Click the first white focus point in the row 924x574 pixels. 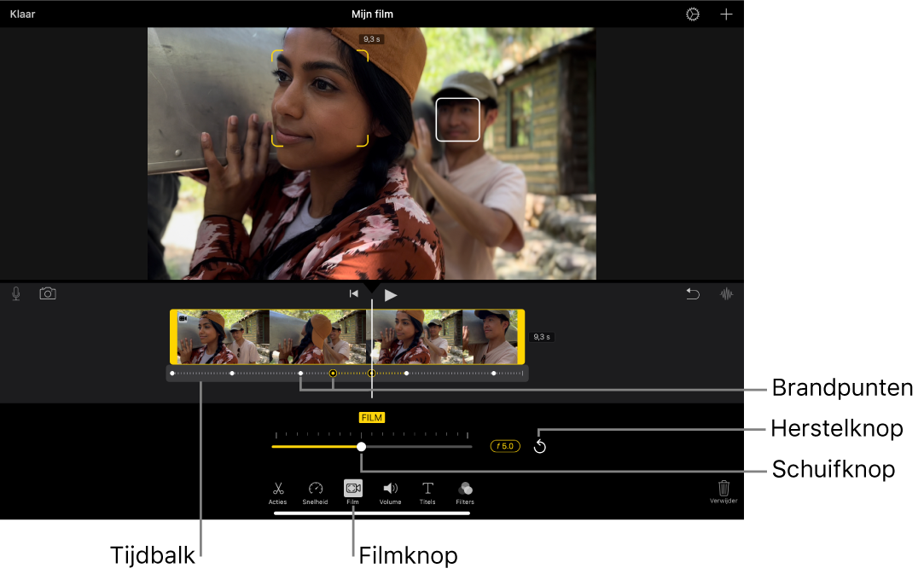click(172, 373)
